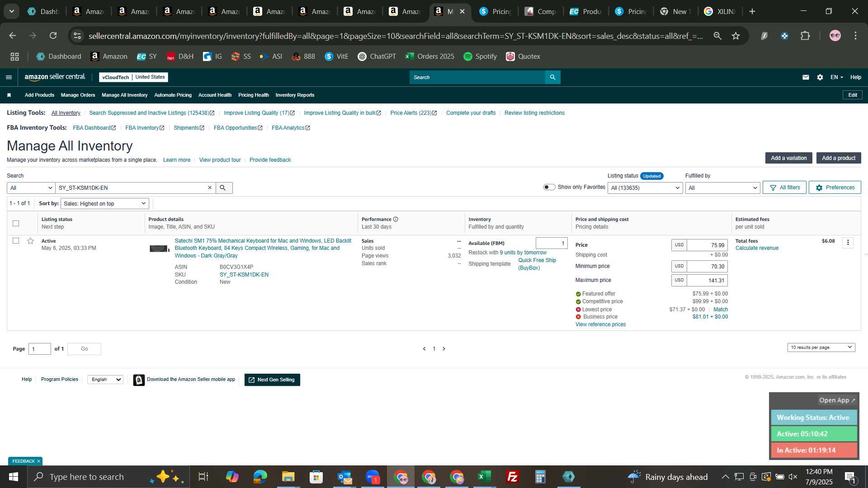Click the Performance info icon
The image size is (868, 488).
coord(396,220)
